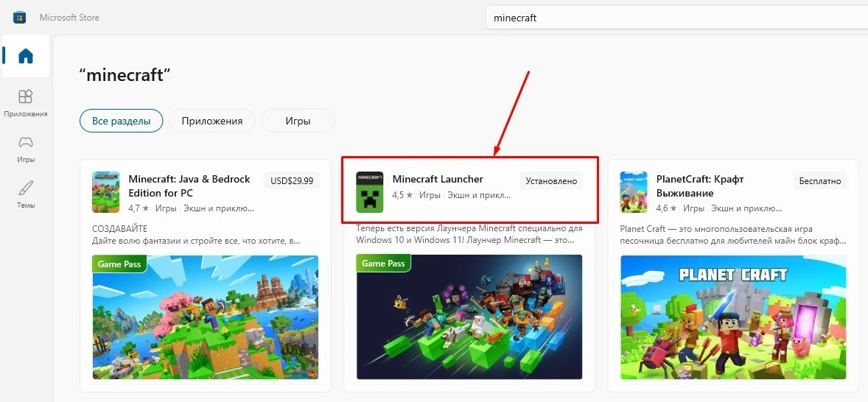Open the Темы sidebar section
Viewport: 868px width, 402px height.
tap(26, 194)
